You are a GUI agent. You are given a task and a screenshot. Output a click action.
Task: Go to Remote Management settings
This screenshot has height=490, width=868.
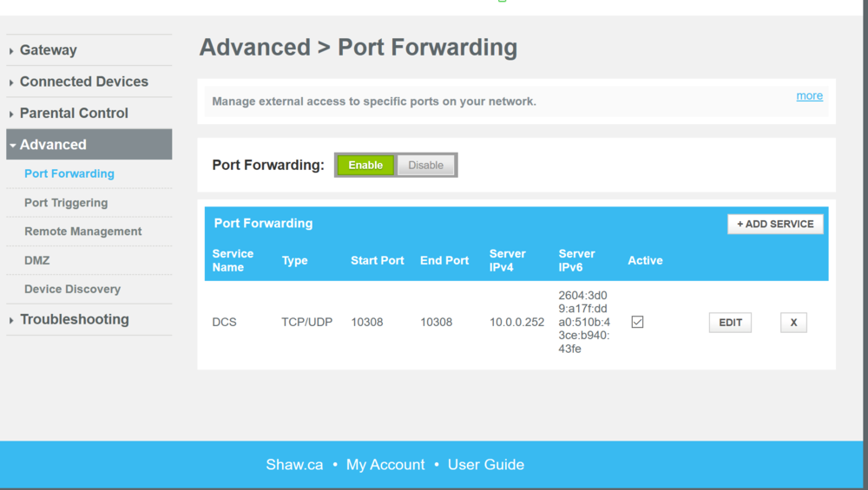click(83, 232)
